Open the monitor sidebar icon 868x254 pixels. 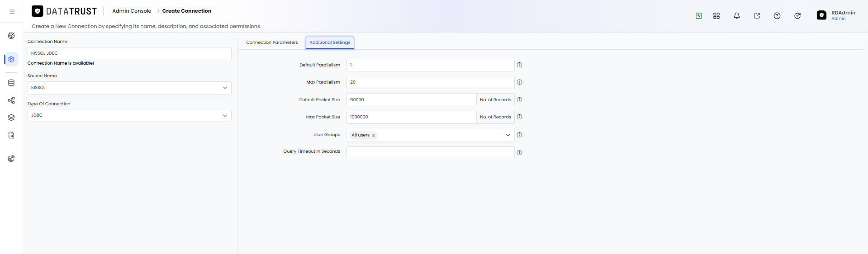tap(11, 159)
